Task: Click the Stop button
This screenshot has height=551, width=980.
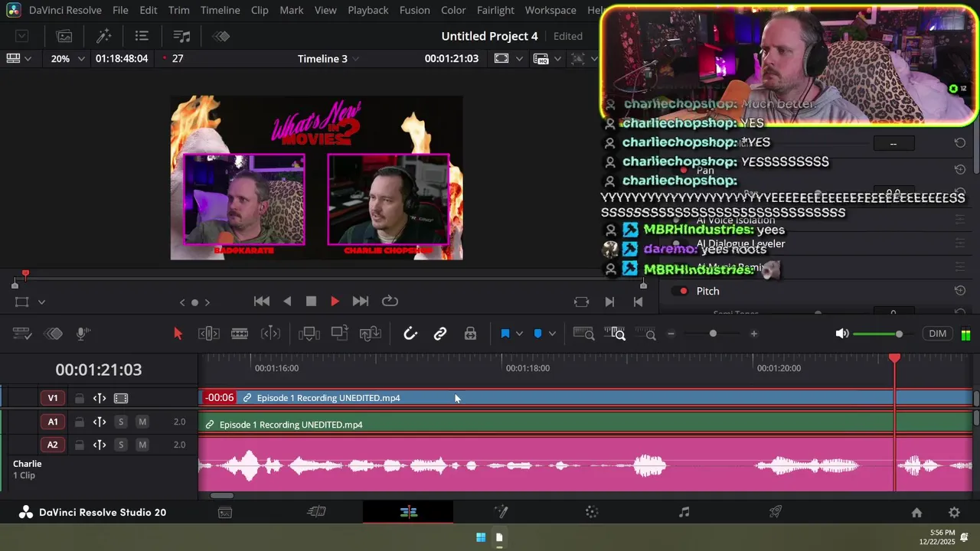Action: click(311, 302)
